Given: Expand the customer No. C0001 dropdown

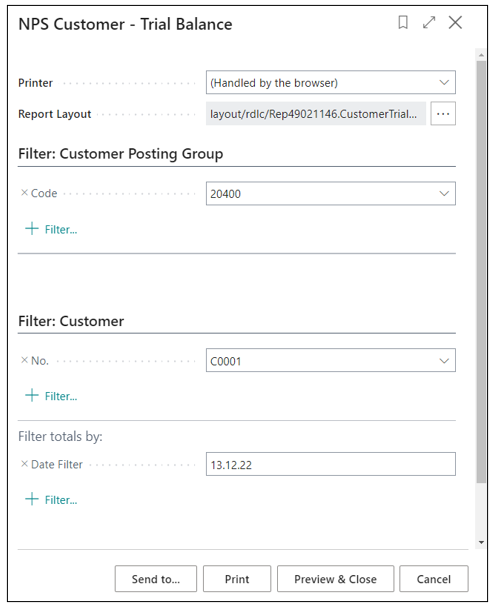Looking at the screenshot, I should pyautogui.click(x=444, y=361).
